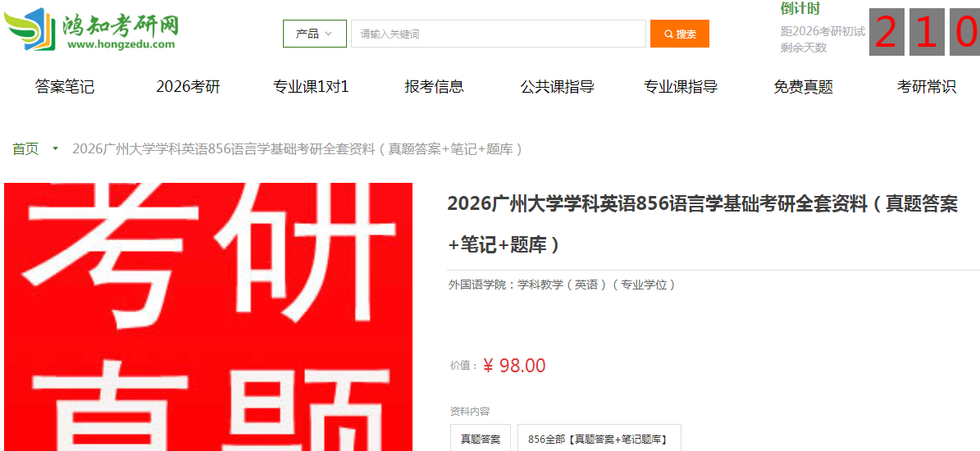The height and width of the screenshot is (451, 980).
Task: Open 专业课指导 navigation item
Action: point(681,87)
